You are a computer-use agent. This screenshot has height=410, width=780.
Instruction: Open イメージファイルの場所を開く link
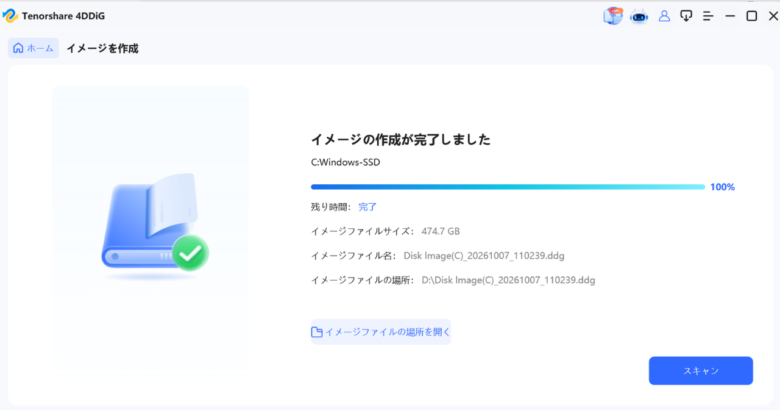tap(381, 332)
